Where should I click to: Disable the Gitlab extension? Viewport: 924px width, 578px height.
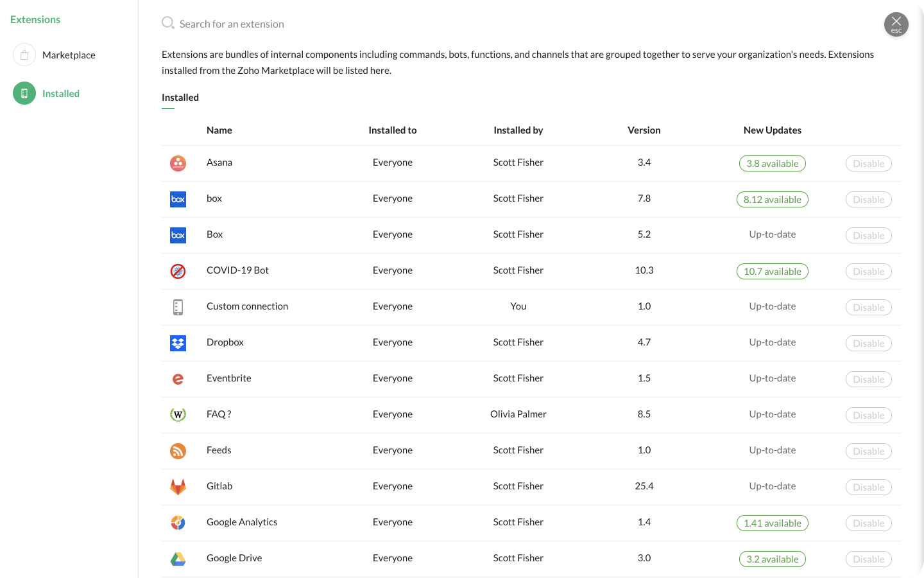[868, 487]
